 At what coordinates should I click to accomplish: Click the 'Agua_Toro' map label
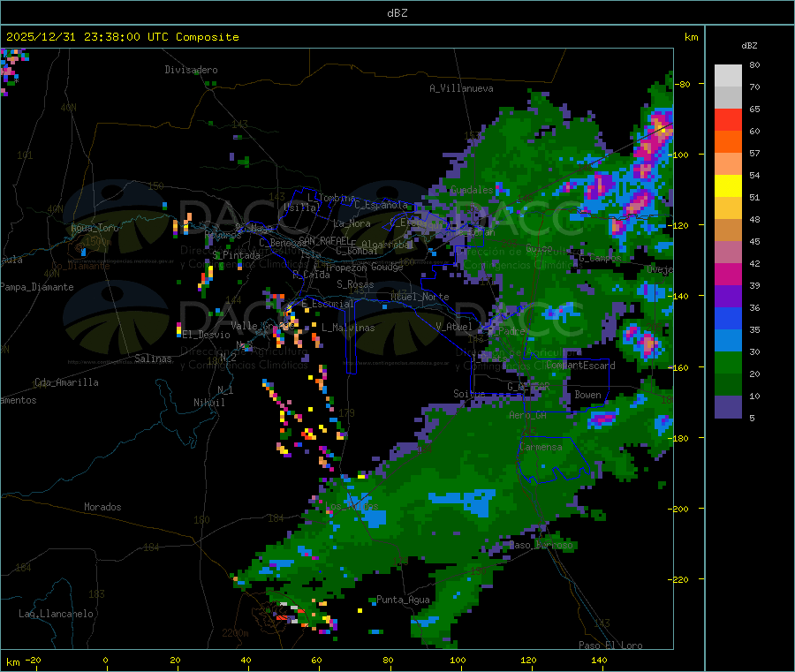[x=95, y=228]
